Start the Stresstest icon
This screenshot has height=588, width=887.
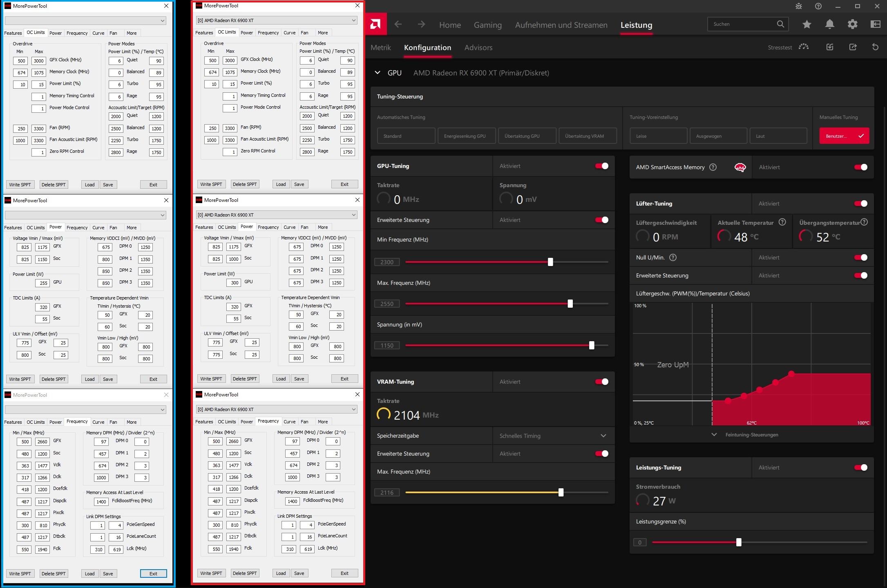[x=804, y=47]
